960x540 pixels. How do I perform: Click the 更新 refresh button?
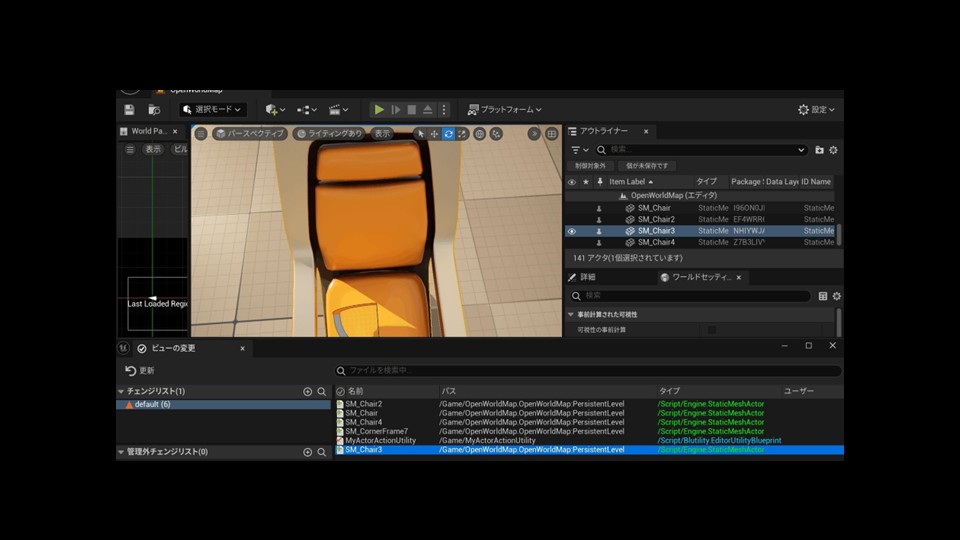click(140, 370)
